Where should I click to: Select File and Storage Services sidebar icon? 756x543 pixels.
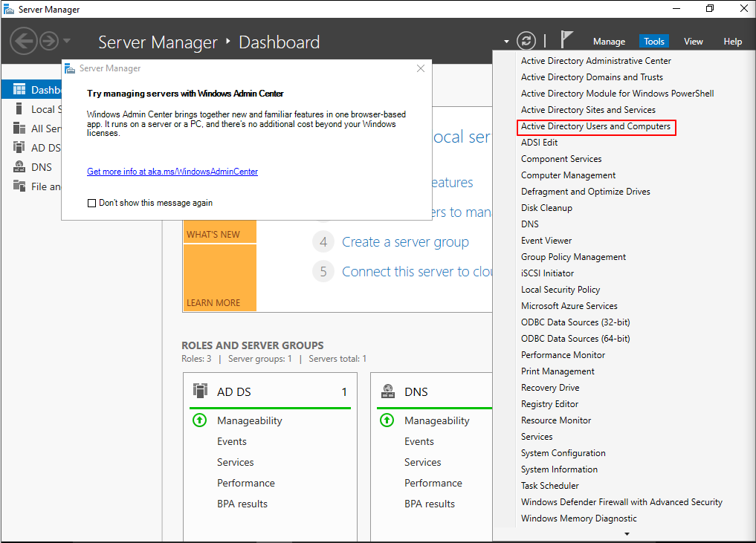point(19,186)
